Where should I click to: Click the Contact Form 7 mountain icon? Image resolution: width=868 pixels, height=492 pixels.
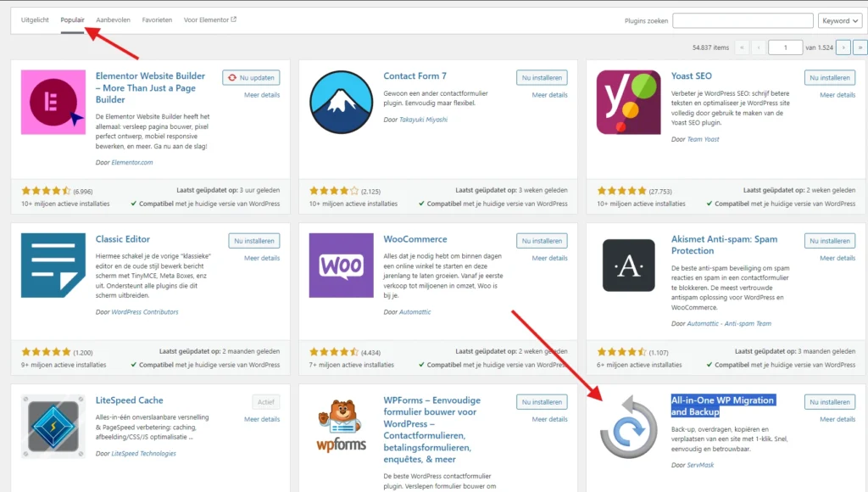341,103
